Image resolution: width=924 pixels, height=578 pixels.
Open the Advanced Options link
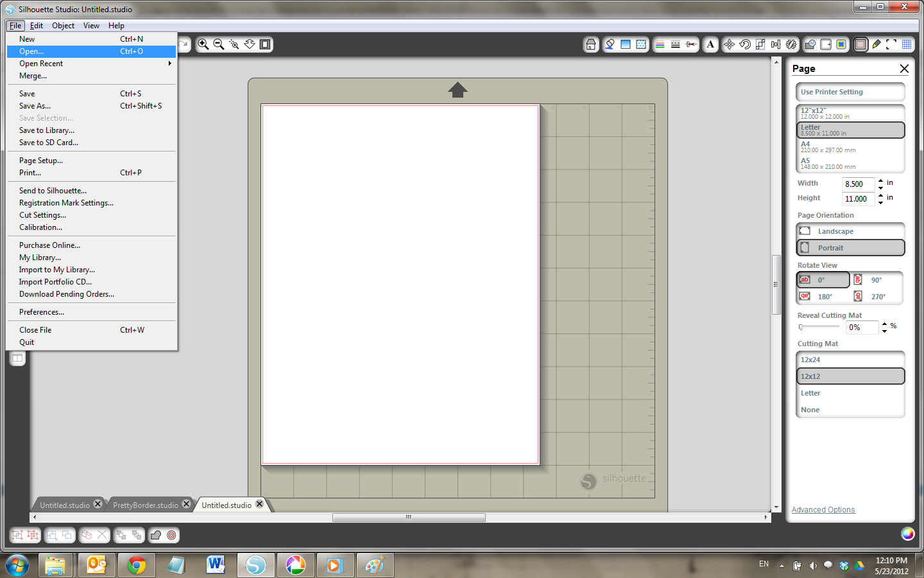tap(823, 510)
